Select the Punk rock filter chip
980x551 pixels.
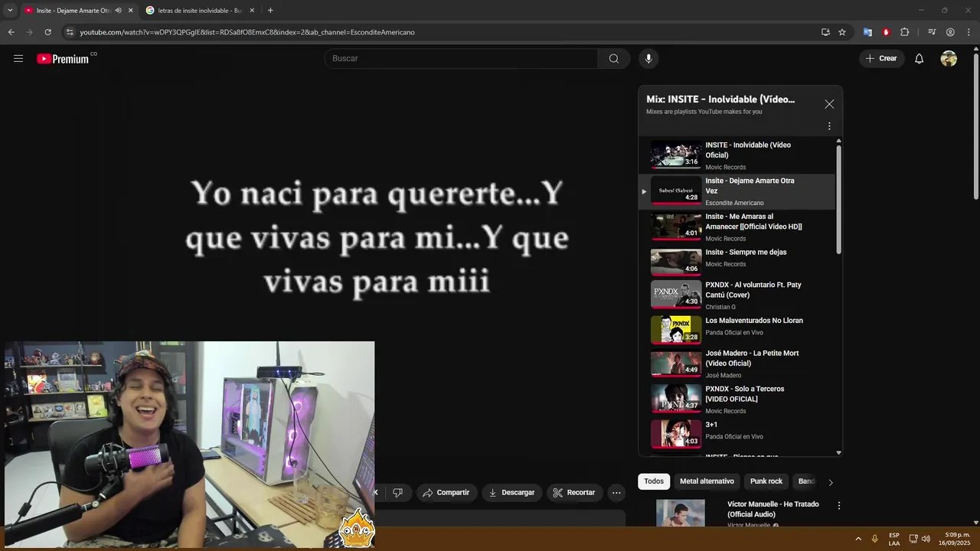[766, 481]
